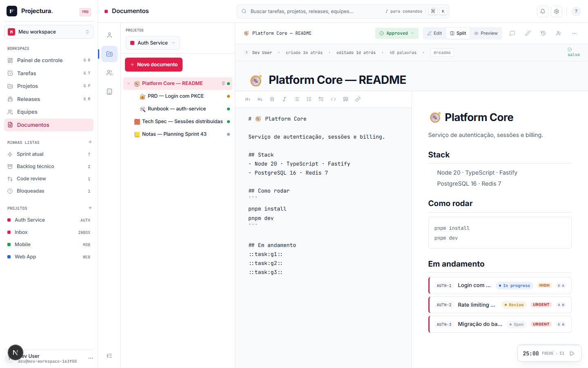
Task: Create a document with Novo documento
Action: pyautogui.click(x=154, y=65)
